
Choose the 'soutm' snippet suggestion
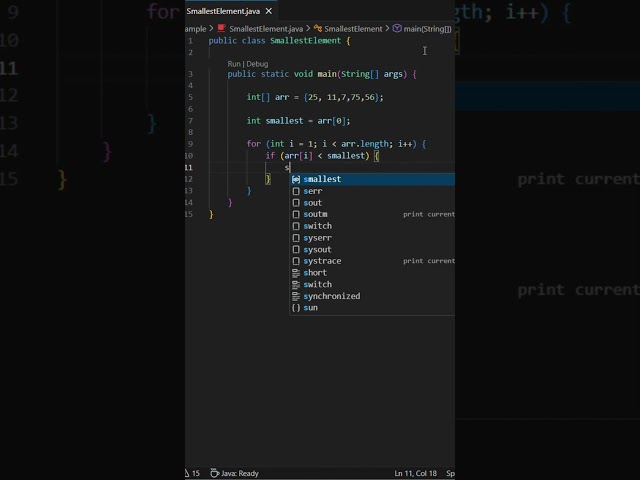click(372, 214)
